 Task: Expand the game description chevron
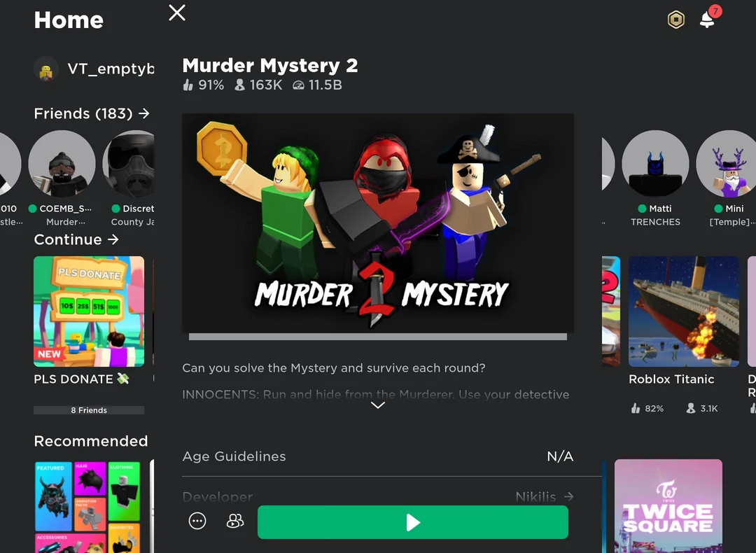point(378,405)
